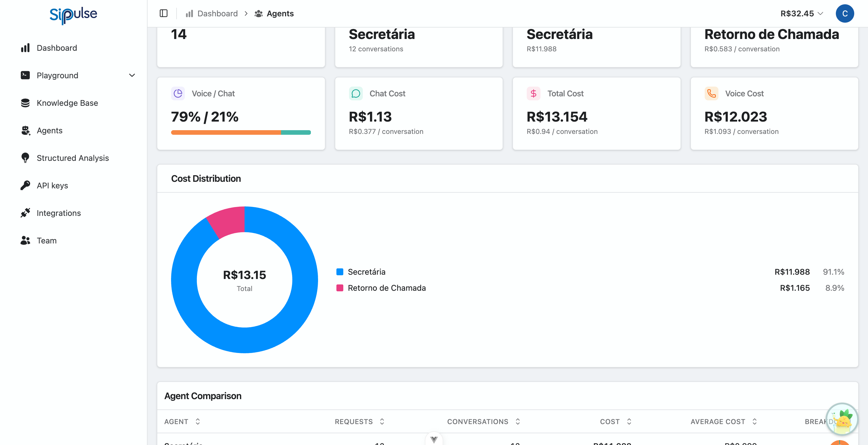Image resolution: width=868 pixels, height=445 pixels.
Task: Toggle the sidebar collapse control
Action: point(164,13)
